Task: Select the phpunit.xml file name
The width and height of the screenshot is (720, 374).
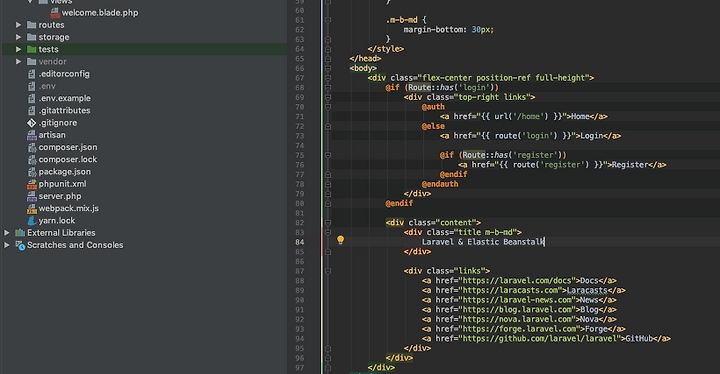Action: tap(62, 184)
